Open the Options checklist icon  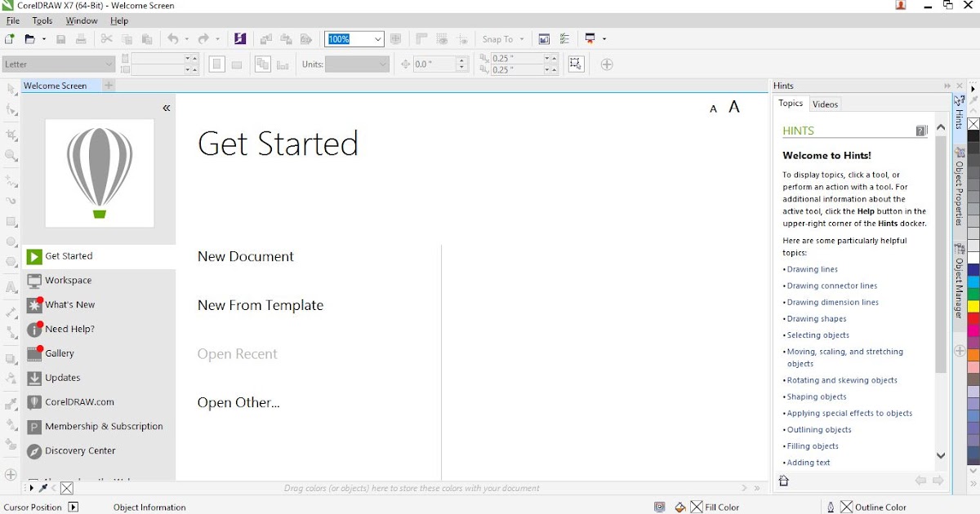[564, 38]
